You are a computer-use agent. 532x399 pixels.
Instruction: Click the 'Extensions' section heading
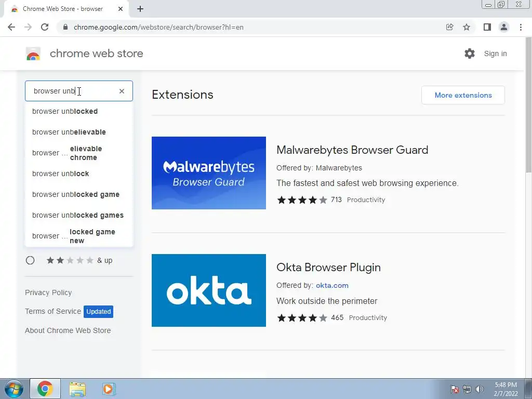point(182,95)
